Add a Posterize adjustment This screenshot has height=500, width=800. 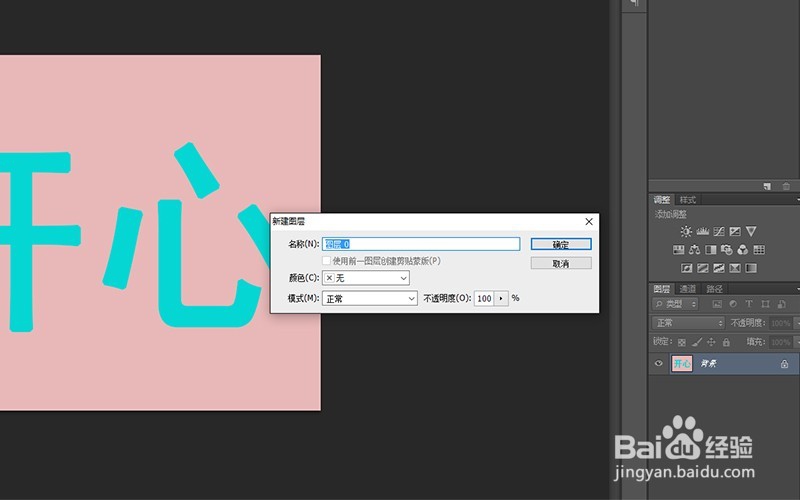coord(703,268)
